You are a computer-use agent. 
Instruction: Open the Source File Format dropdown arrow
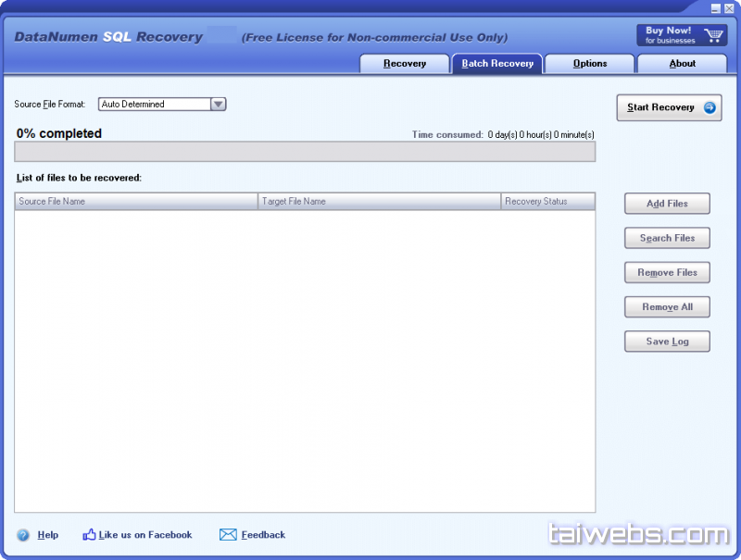(219, 105)
